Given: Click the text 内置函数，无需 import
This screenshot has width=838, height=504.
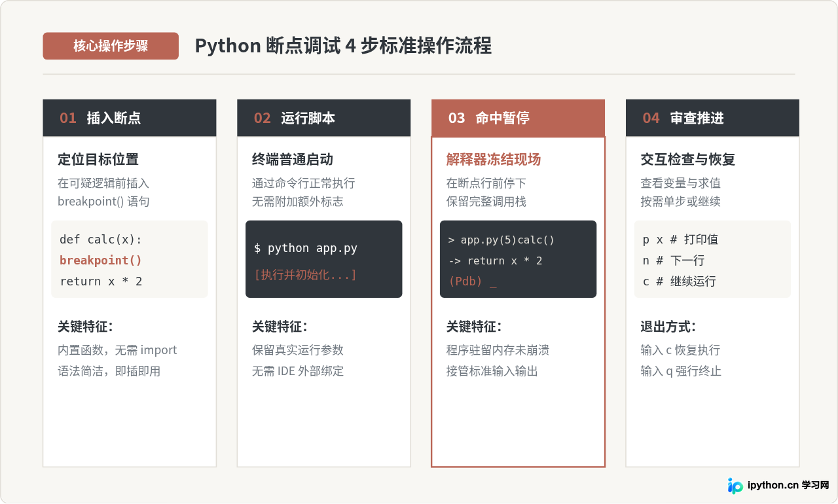Looking at the screenshot, I should click(117, 350).
